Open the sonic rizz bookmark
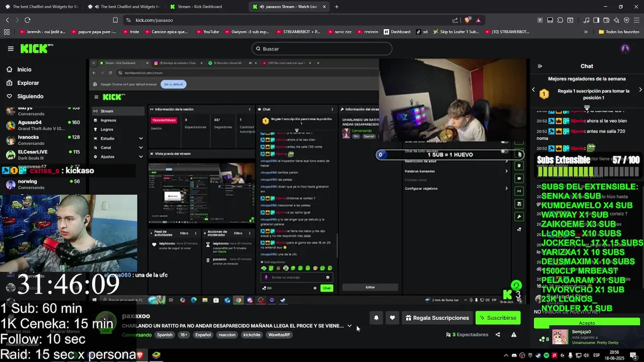The width and height of the screenshot is (644, 362). click(x=340, y=32)
